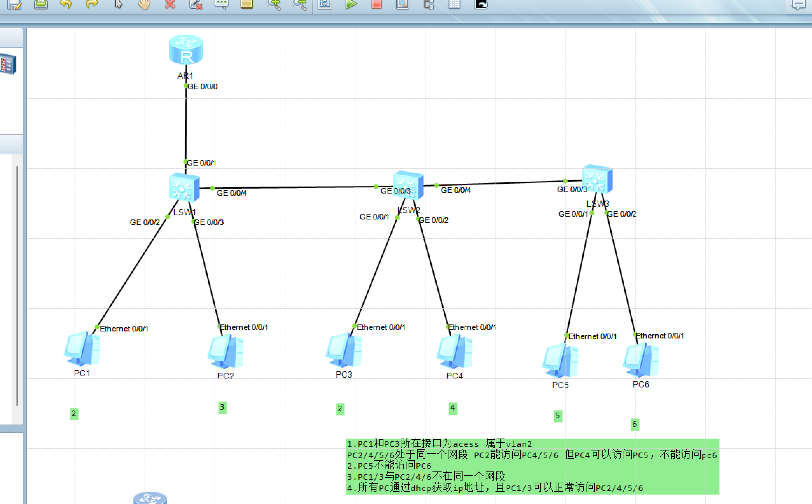Viewport: 812px width, 504px height.
Task: Select the hand pan tool
Action: 144,4
